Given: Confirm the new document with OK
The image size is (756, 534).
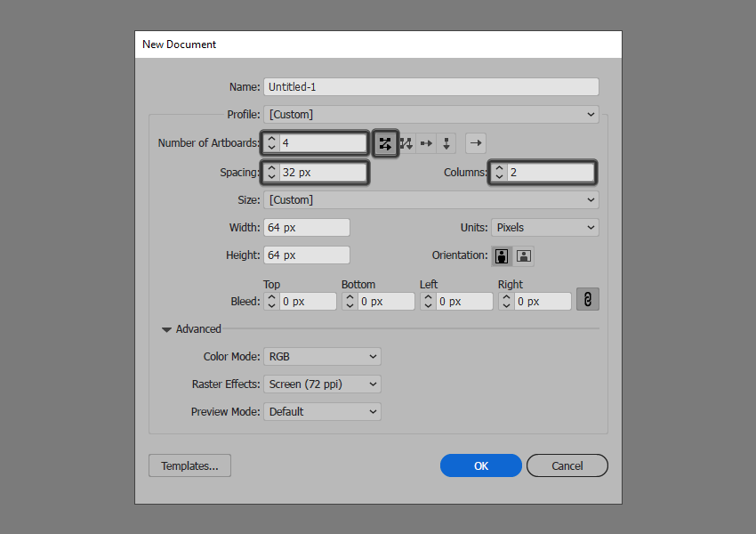Looking at the screenshot, I should click(x=480, y=465).
